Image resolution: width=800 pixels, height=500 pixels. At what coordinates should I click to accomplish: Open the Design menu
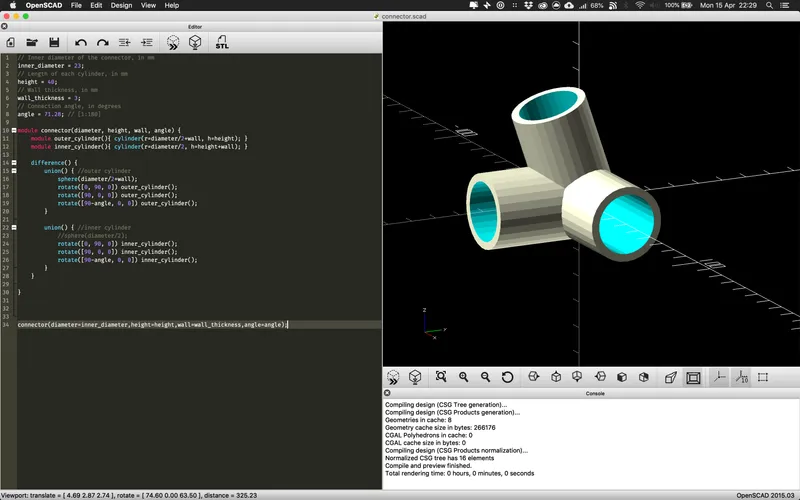121,5
